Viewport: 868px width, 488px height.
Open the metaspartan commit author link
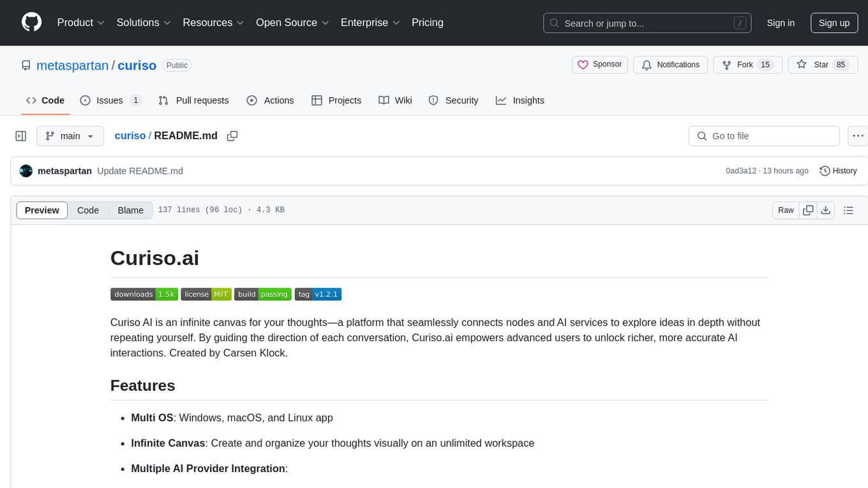tap(64, 171)
